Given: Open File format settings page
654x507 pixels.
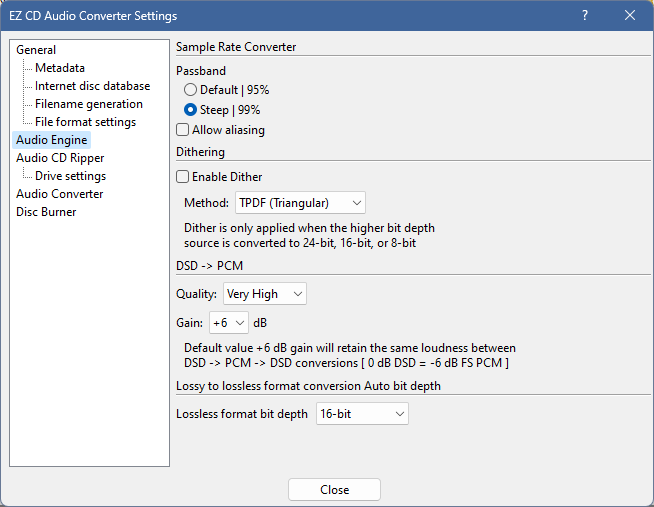Looking at the screenshot, I should click(86, 122).
